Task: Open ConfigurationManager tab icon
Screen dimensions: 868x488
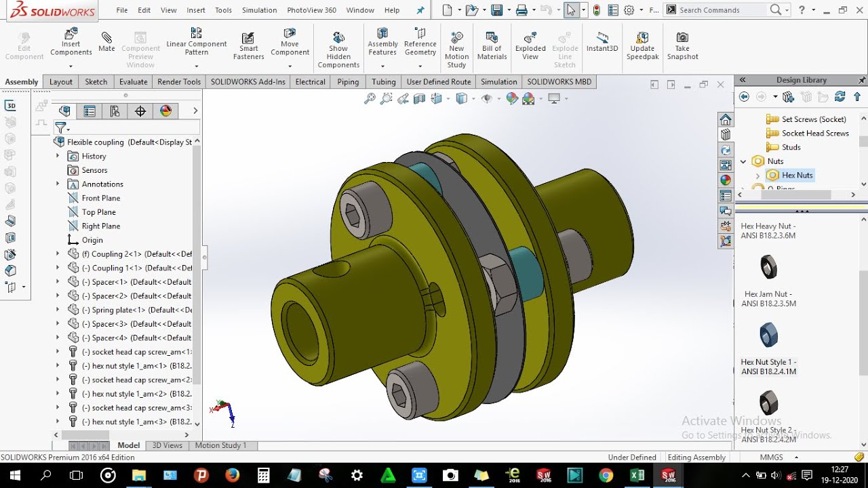Action: click(115, 111)
